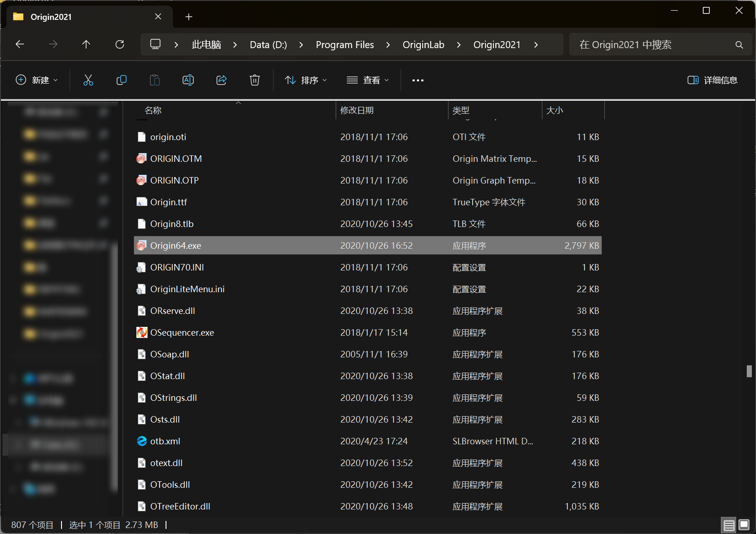The width and height of the screenshot is (756, 534).
Task: Open the 查看 view dropdown
Action: click(368, 80)
